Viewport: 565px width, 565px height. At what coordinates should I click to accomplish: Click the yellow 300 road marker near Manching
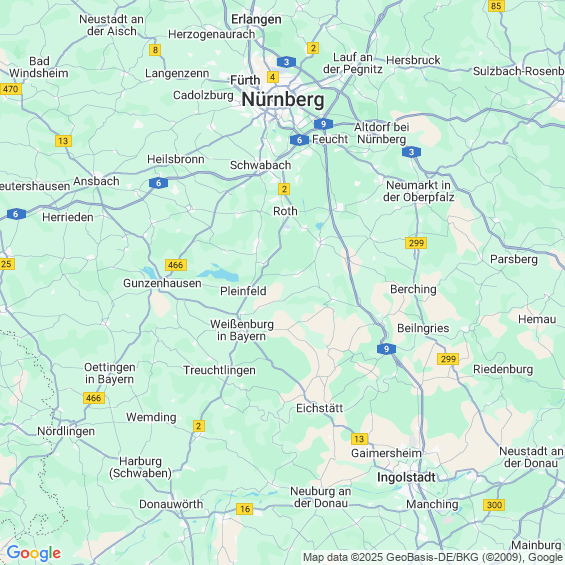pyautogui.click(x=494, y=505)
